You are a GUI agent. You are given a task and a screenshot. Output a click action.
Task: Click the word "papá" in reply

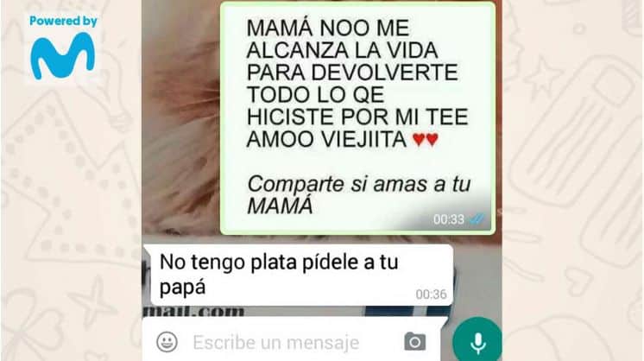[x=182, y=288]
